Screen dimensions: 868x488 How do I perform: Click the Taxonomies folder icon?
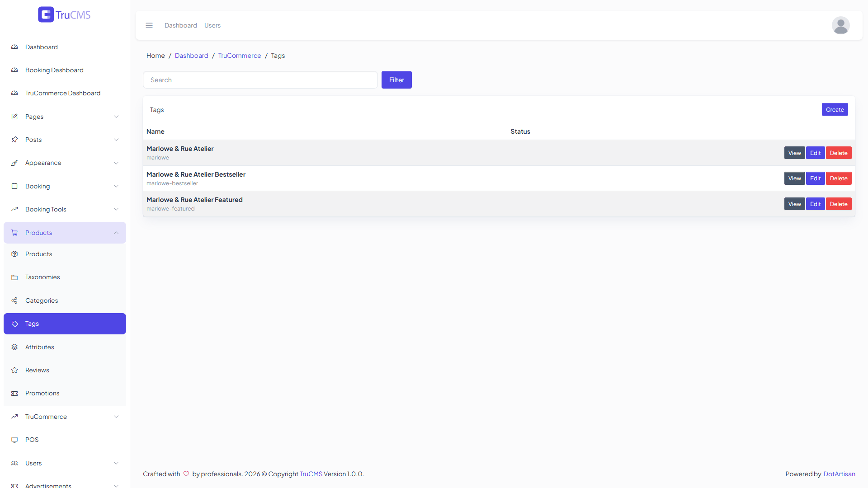[14, 277]
